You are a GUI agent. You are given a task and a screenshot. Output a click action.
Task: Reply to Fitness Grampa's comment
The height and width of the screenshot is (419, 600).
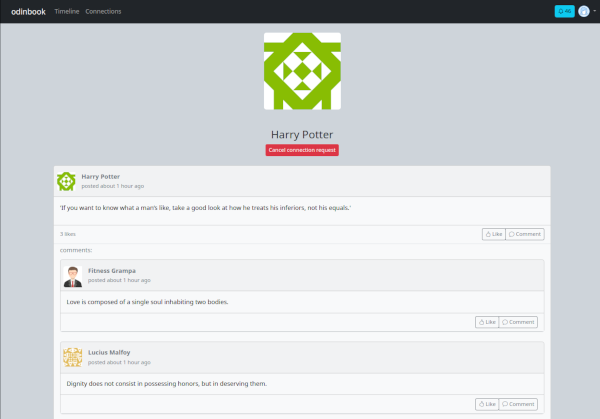pos(518,322)
